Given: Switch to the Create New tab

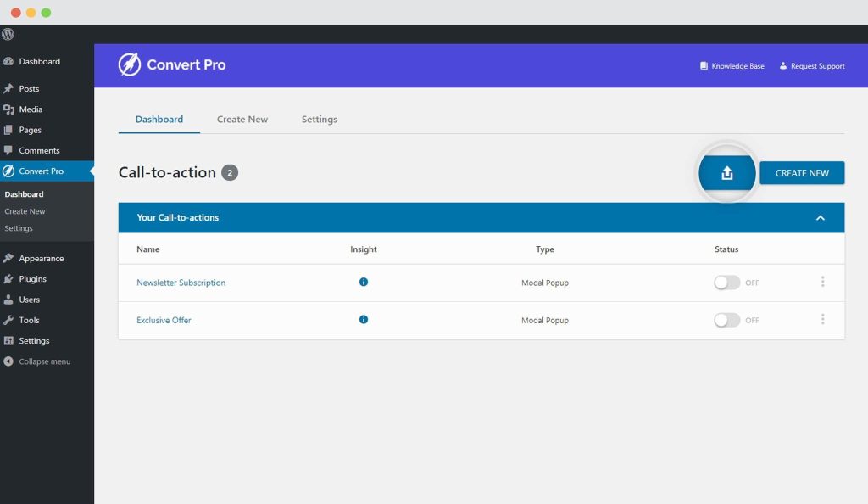Looking at the screenshot, I should (x=242, y=119).
